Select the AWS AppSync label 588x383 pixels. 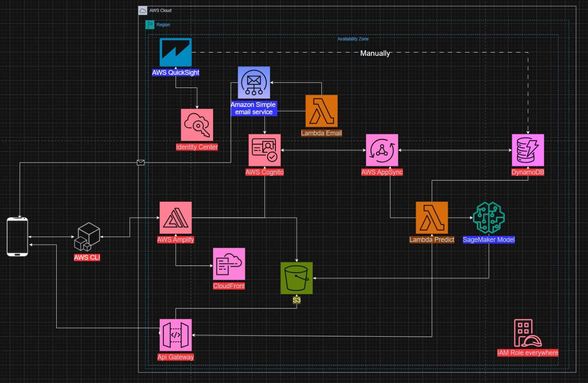(382, 172)
